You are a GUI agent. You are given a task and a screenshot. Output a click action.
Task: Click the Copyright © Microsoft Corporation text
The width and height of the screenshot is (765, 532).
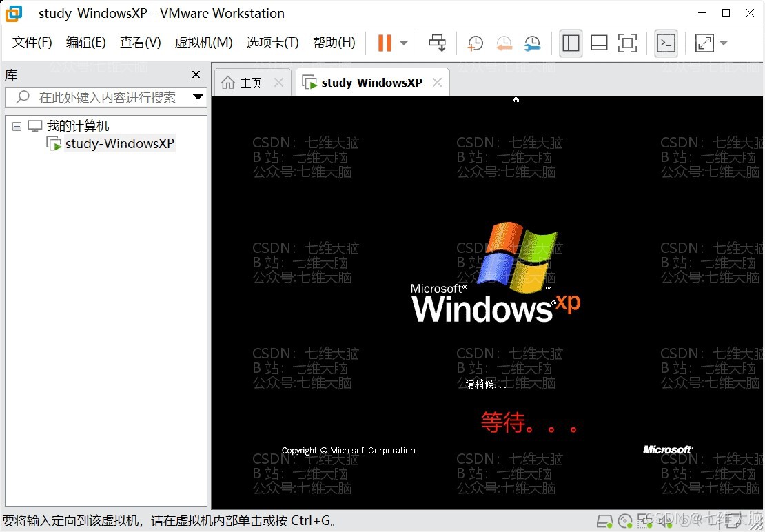(x=348, y=451)
